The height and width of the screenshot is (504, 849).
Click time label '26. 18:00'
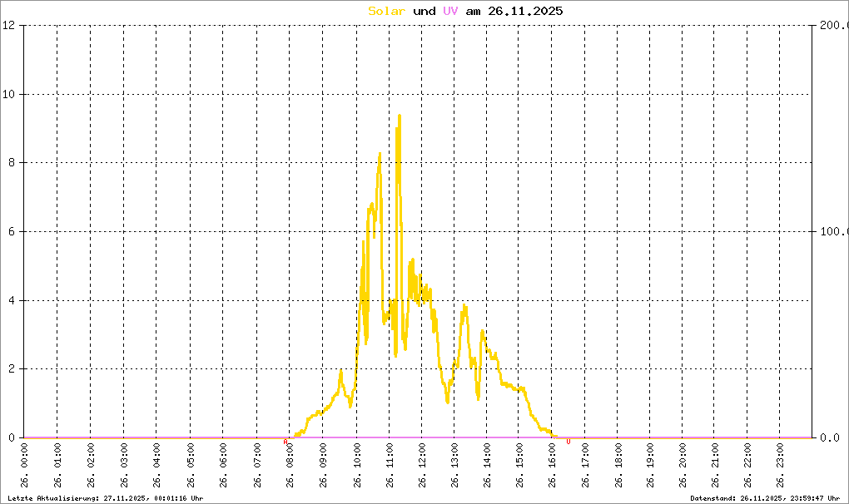(618, 465)
